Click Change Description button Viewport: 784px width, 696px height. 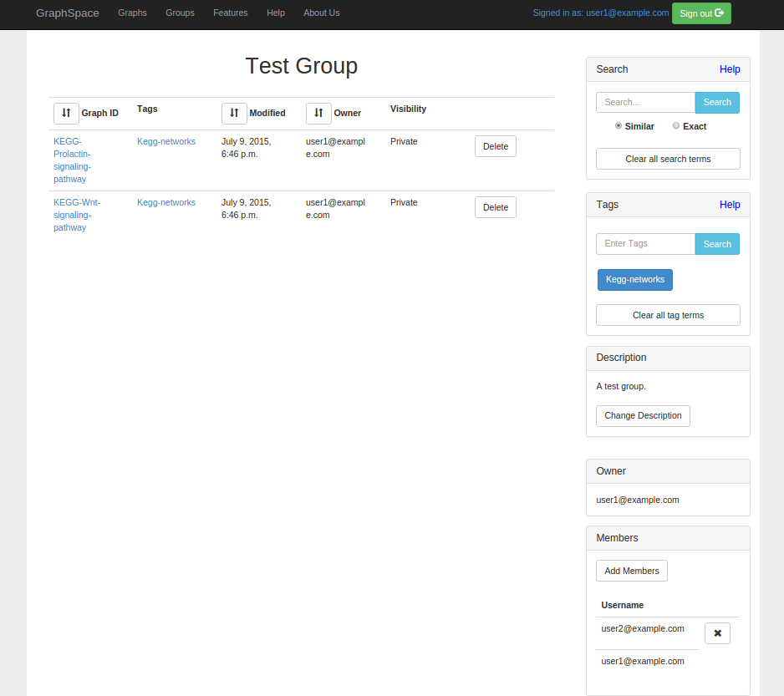click(x=643, y=416)
